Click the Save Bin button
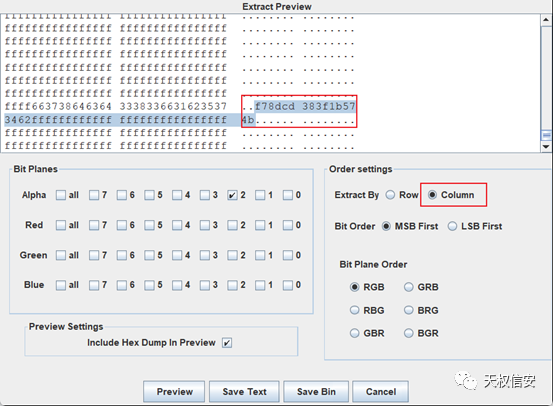 tap(316, 392)
